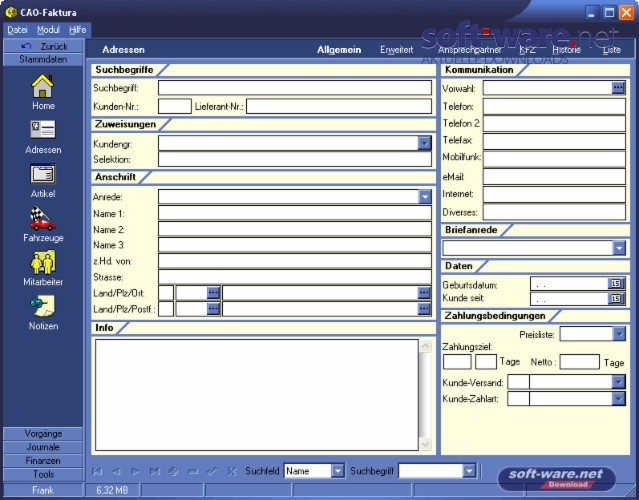639x500 pixels.
Task: Click into the Strasse field
Action: coord(295,277)
